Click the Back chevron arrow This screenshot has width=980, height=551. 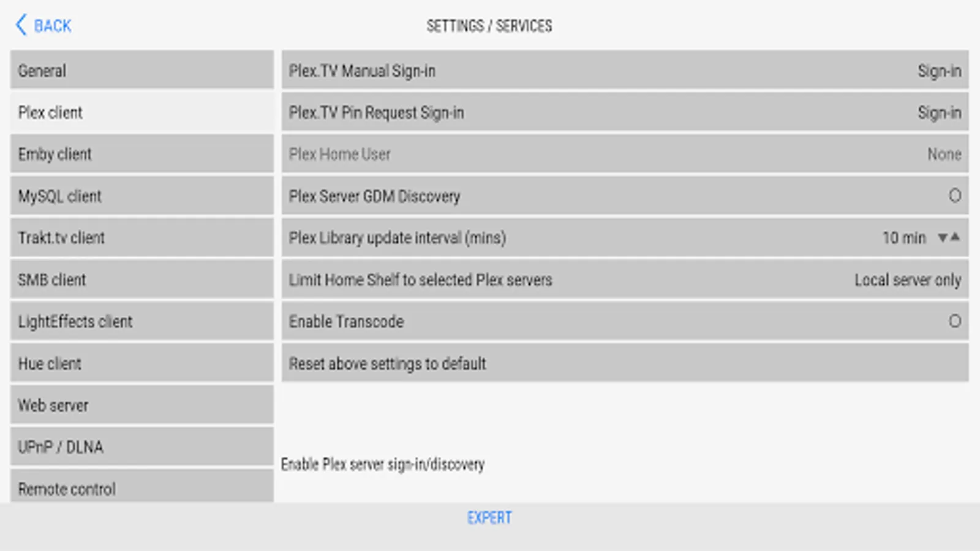(21, 25)
